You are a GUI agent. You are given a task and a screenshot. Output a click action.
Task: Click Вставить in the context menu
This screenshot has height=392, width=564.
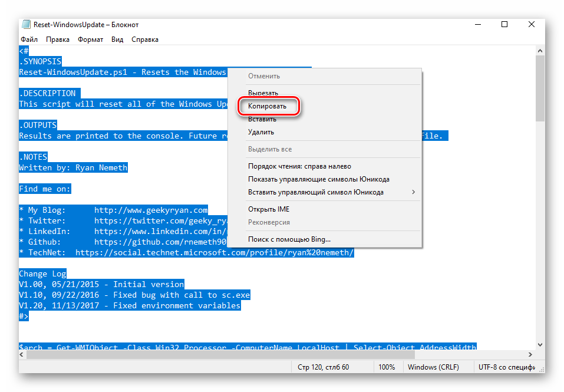(x=262, y=119)
